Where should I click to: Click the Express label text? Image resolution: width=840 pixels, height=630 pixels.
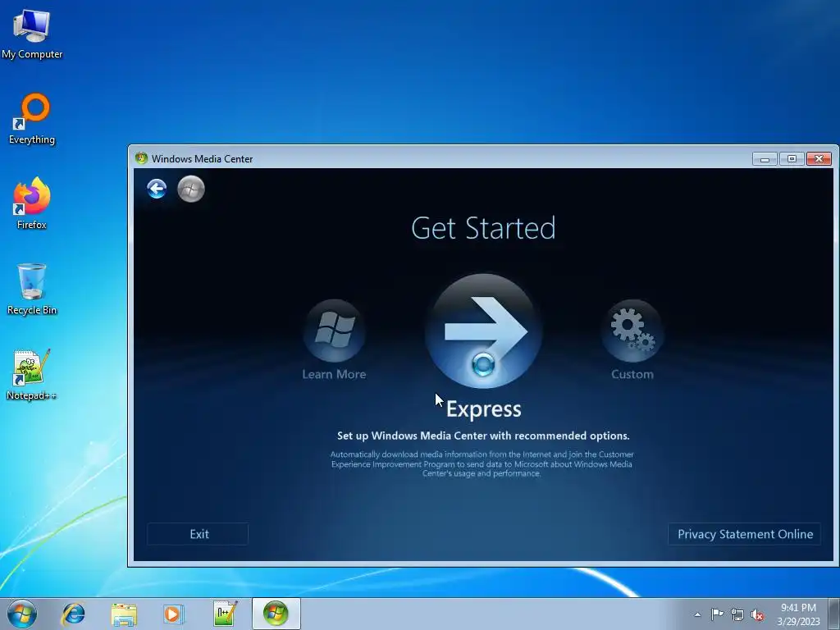point(484,409)
